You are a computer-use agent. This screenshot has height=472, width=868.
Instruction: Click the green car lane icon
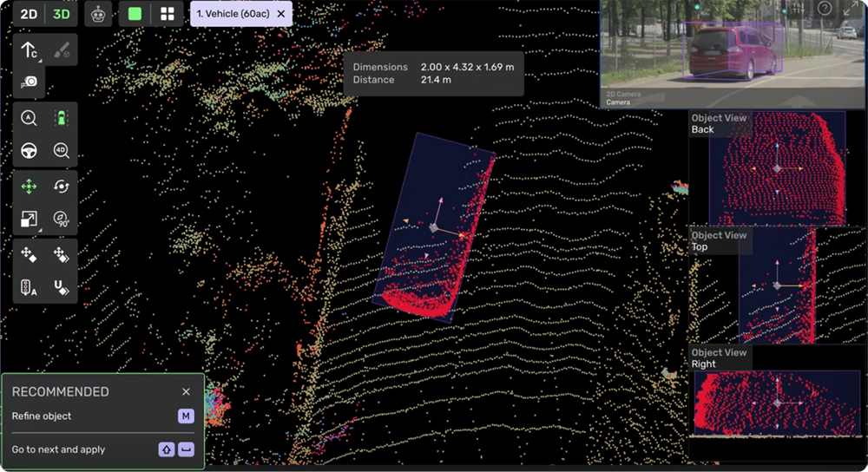point(61,117)
